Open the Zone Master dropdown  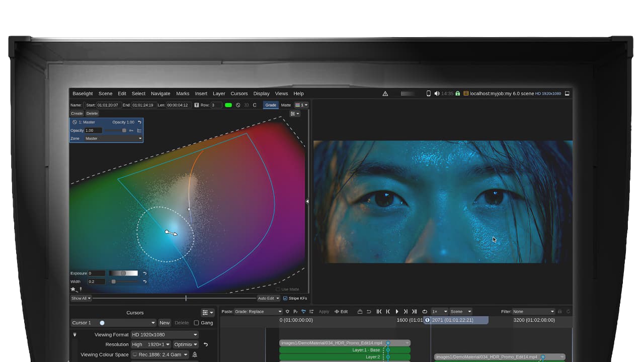(x=113, y=138)
